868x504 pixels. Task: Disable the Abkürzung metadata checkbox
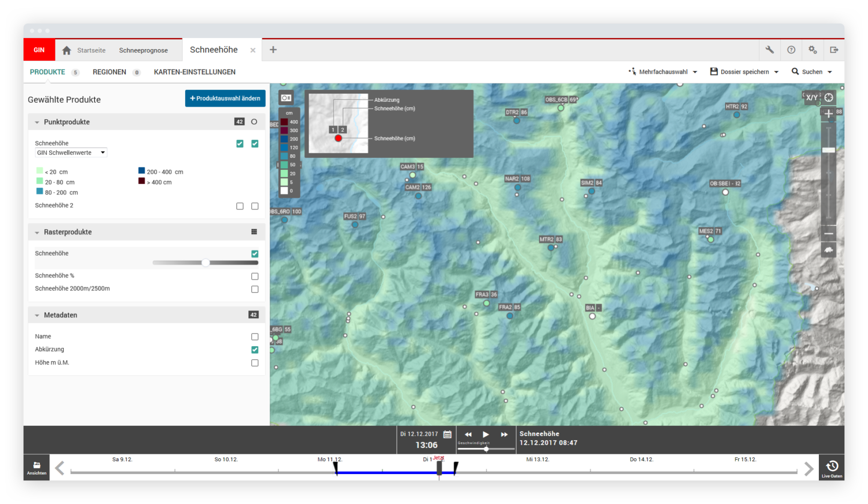click(255, 350)
